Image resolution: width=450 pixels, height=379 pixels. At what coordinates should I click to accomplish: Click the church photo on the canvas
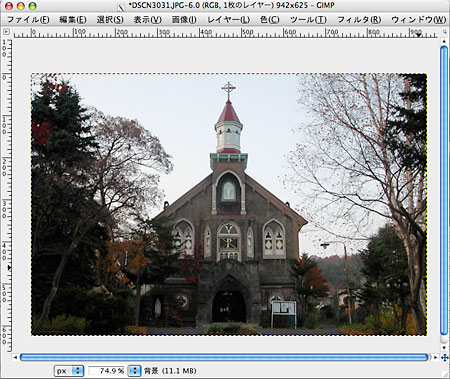[229, 205]
